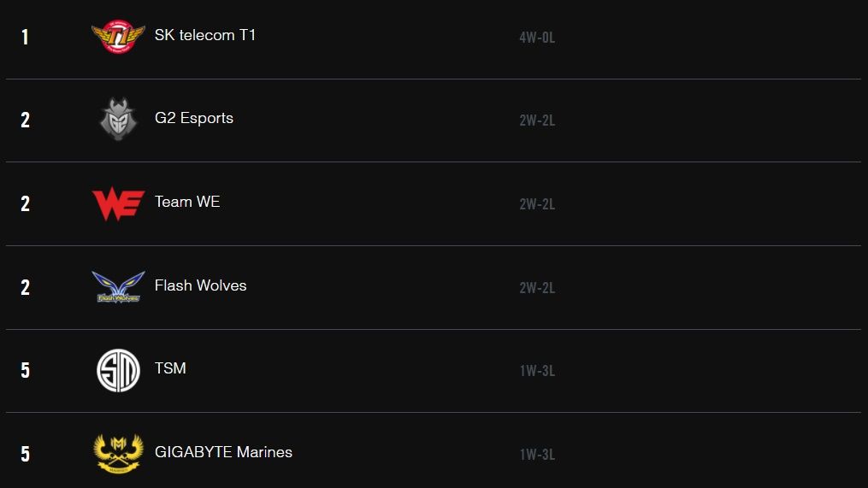Click the TSM circular logo
Viewport: 868px width, 488px height.
click(x=118, y=370)
